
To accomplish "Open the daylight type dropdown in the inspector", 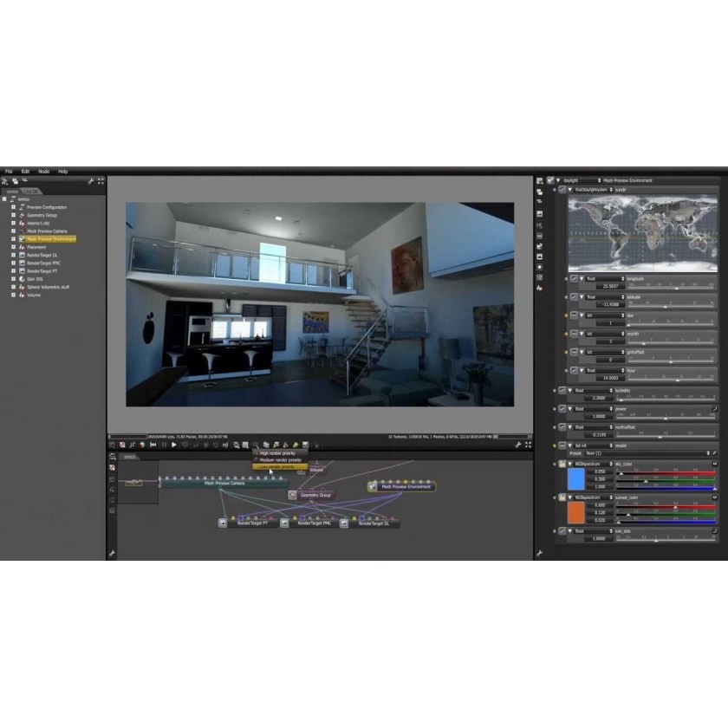I will pos(582,180).
